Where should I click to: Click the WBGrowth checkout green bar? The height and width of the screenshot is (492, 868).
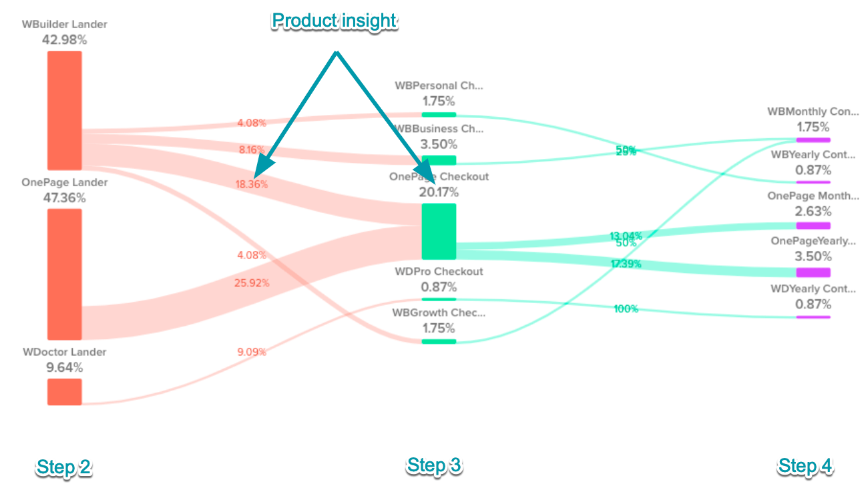439,342
